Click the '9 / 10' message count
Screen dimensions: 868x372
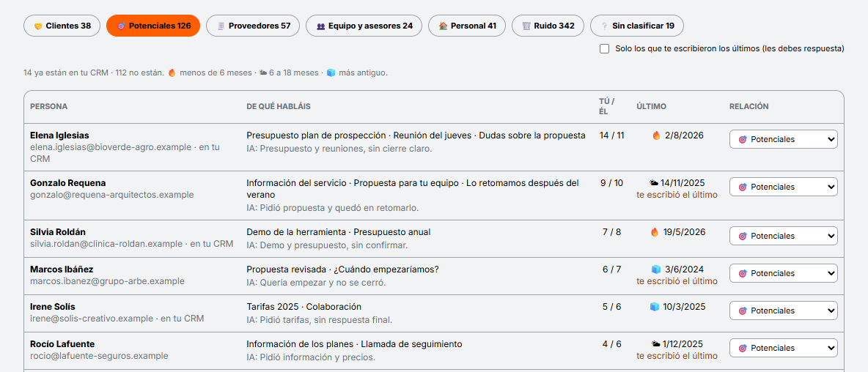click(x=611, y=183)
